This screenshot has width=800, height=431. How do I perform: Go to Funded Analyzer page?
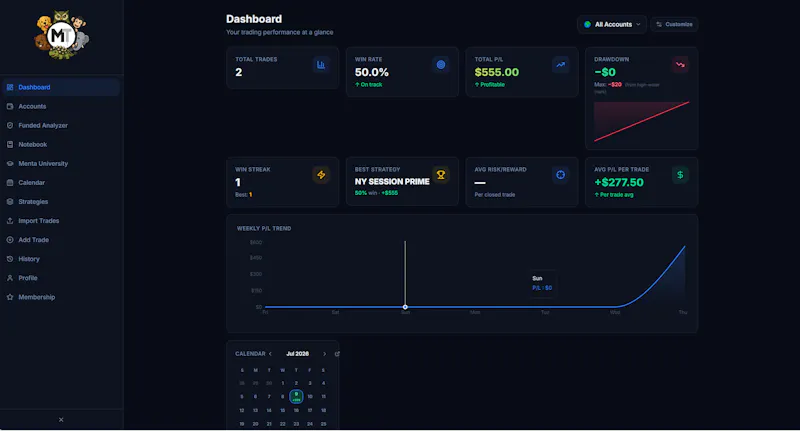point(61,125)
